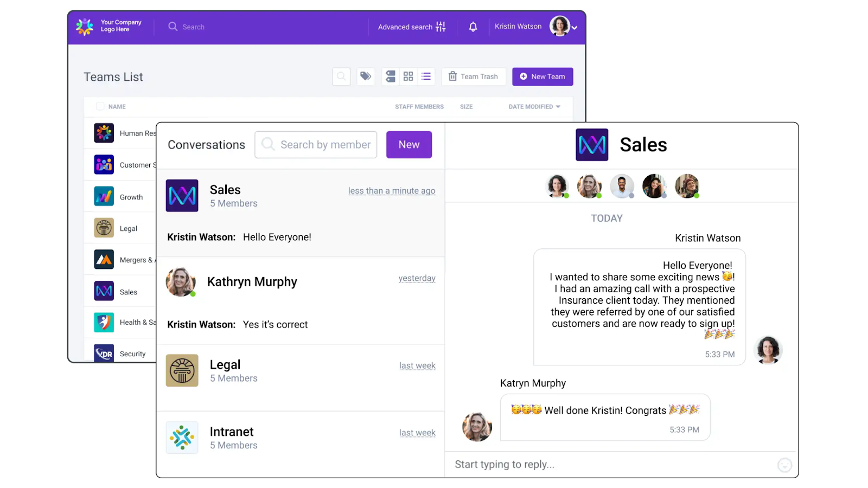868x488 pixels.
Task: Select the Name column checkbox
Action: click(x=100, y=106)
